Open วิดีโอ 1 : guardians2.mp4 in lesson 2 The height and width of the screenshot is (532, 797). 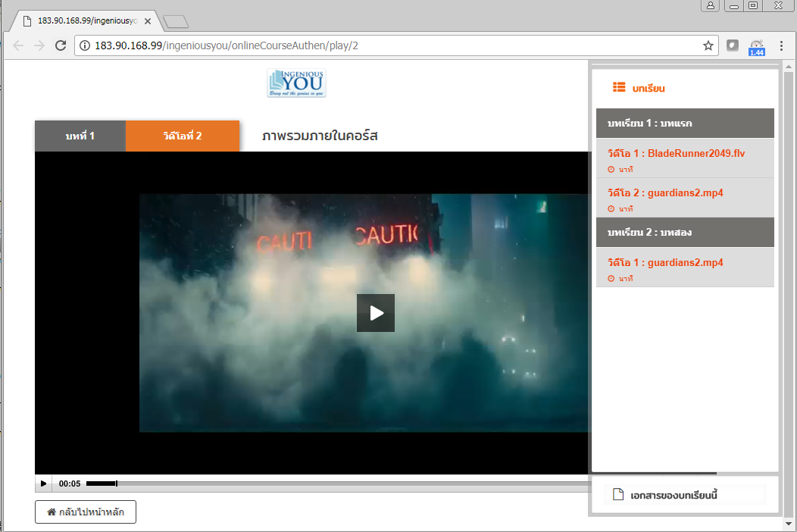click(685, 267)
